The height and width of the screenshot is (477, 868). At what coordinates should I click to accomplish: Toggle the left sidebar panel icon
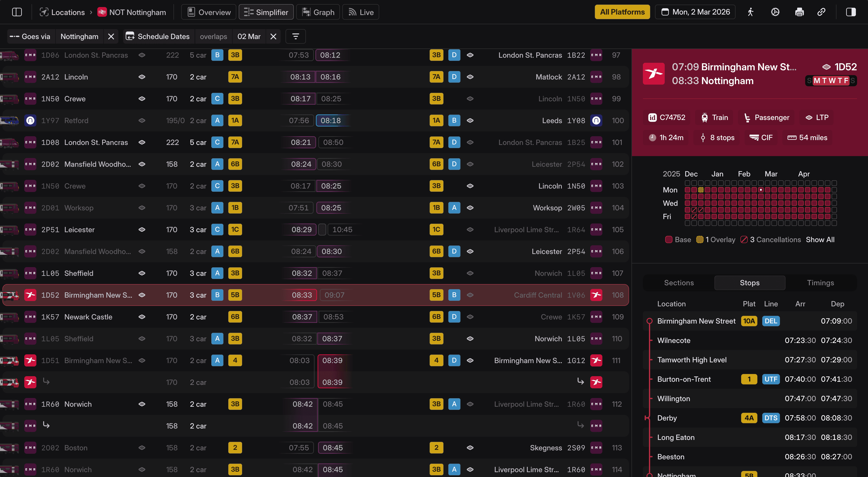point(17,12)
